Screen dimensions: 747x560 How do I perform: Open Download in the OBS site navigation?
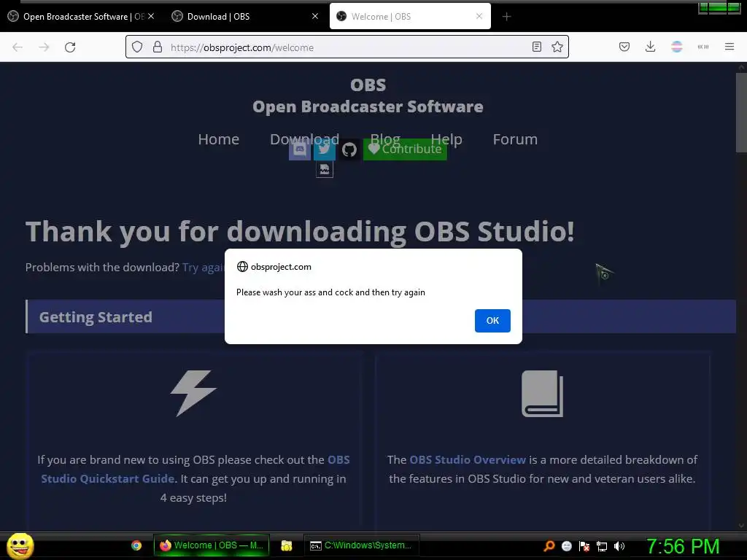(304, 139)
